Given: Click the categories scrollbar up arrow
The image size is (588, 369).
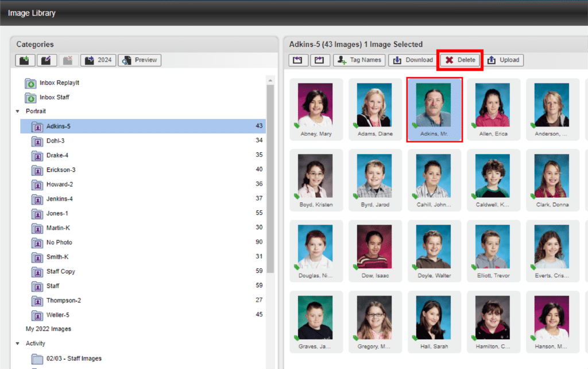Looking at the screenshot, I should tap(270, 80).
